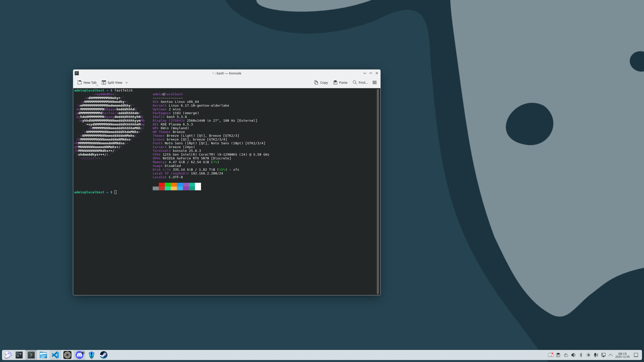Viewport: 644px width, 362px height.
Task: Open the Konsole hamburger menu
Action: click(374, 82)
